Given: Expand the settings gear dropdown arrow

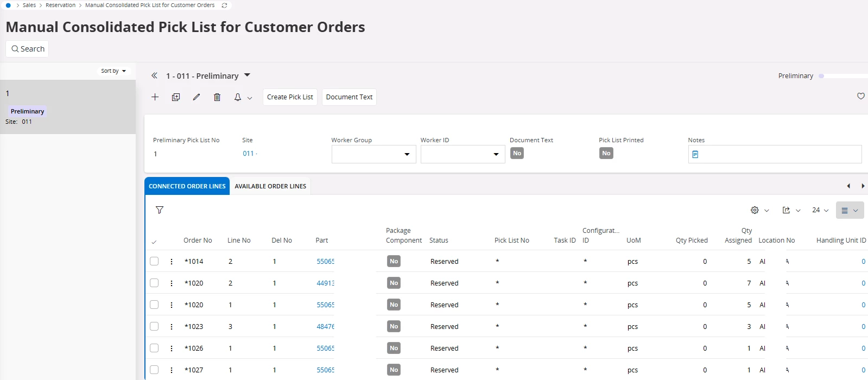Looking at the screenshot, I should pyautogui.click(x=766, y=211).
